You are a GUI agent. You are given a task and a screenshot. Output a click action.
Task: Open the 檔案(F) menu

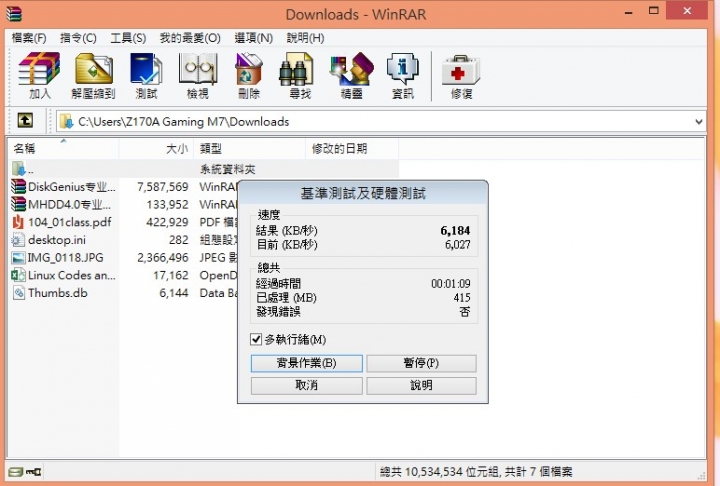(29, 38)
